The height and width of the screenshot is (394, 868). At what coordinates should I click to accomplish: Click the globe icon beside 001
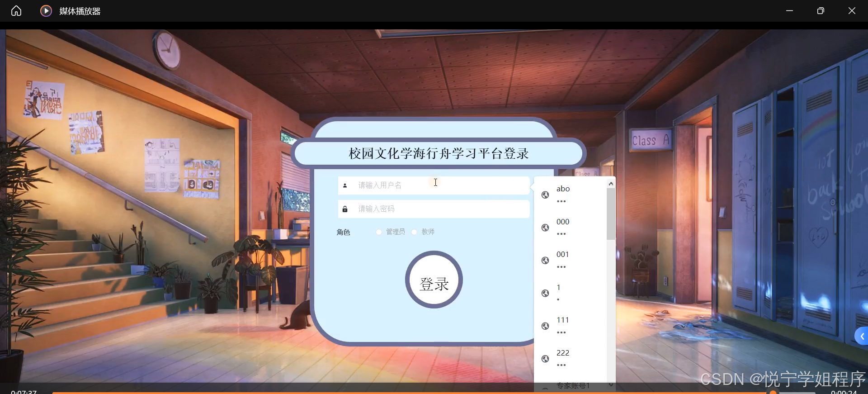coord(545,261)
